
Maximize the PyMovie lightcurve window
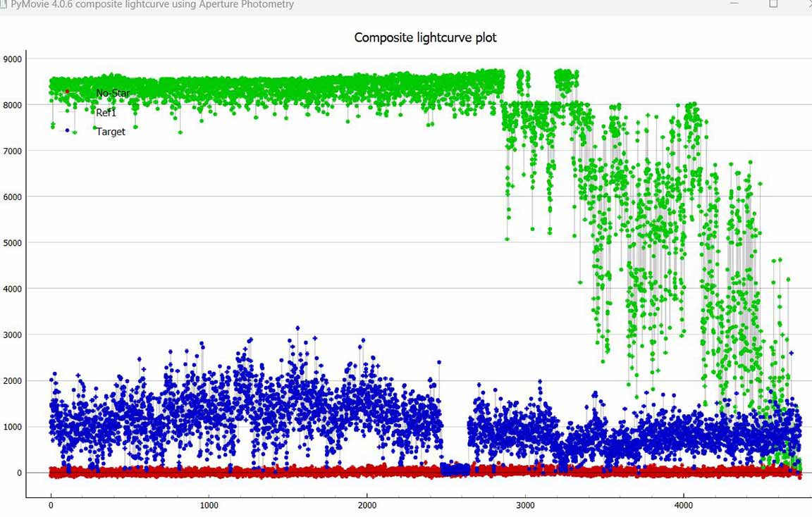pos(773,4)
